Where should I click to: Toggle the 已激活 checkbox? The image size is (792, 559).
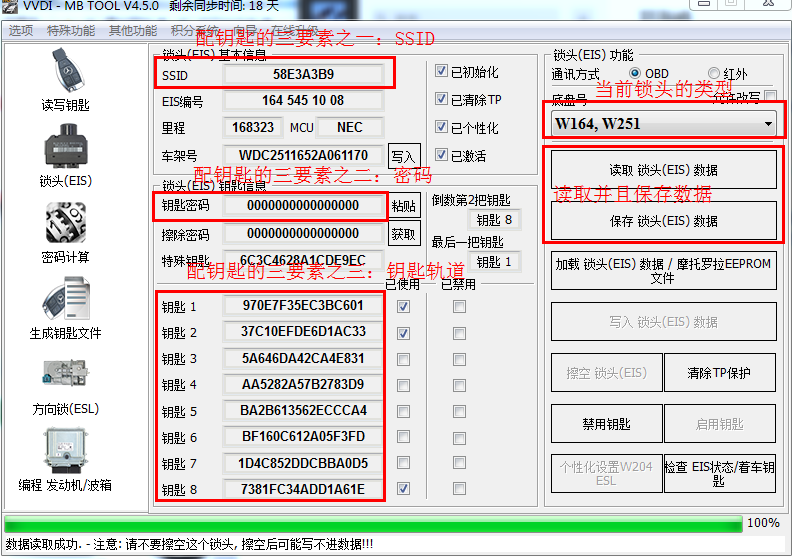tap(441, 155)
